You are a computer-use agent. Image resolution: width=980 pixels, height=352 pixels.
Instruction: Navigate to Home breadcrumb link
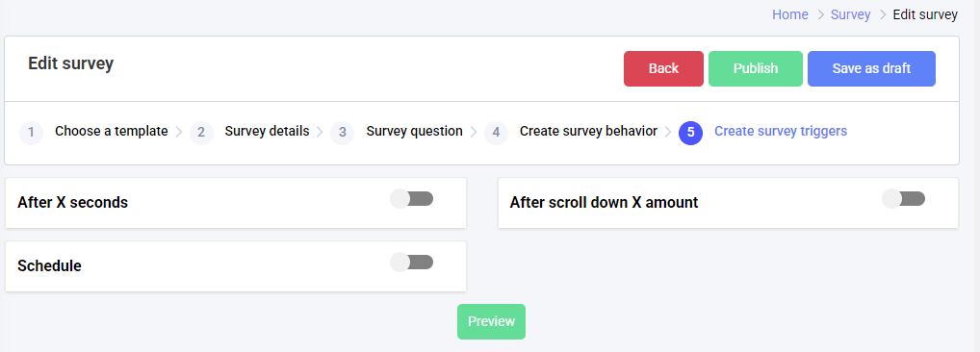tap(790, 15)
